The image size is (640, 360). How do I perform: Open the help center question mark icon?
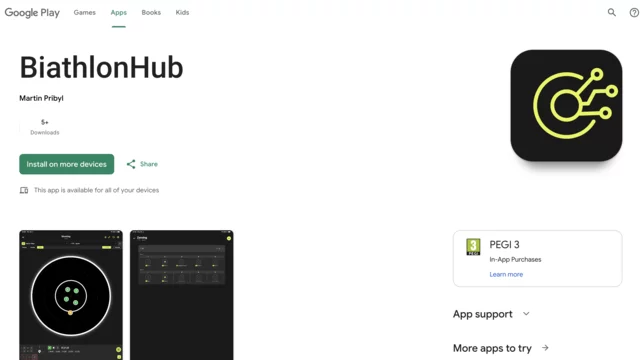click(x=634, y=13)
